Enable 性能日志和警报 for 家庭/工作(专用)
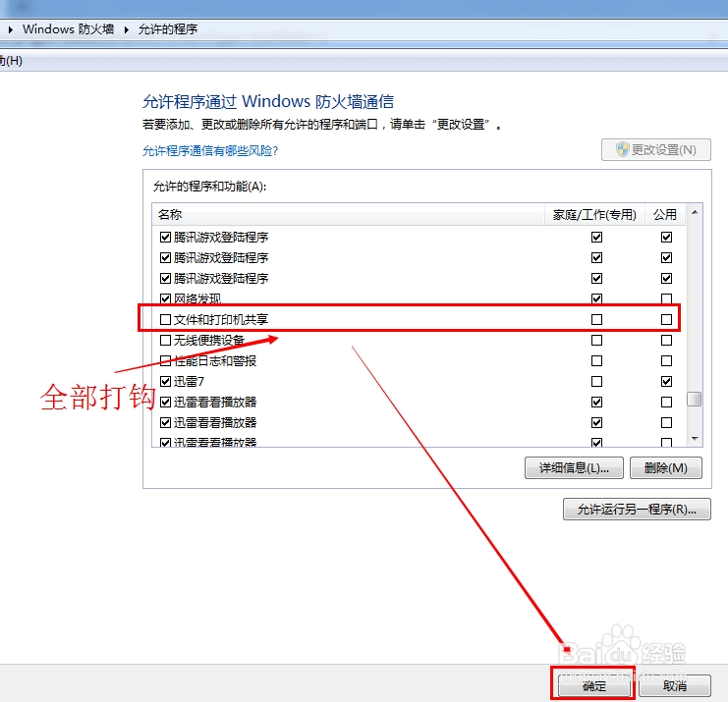Image resolution: width=728 pixels, height=702 pixels. (x=596, y=360)
